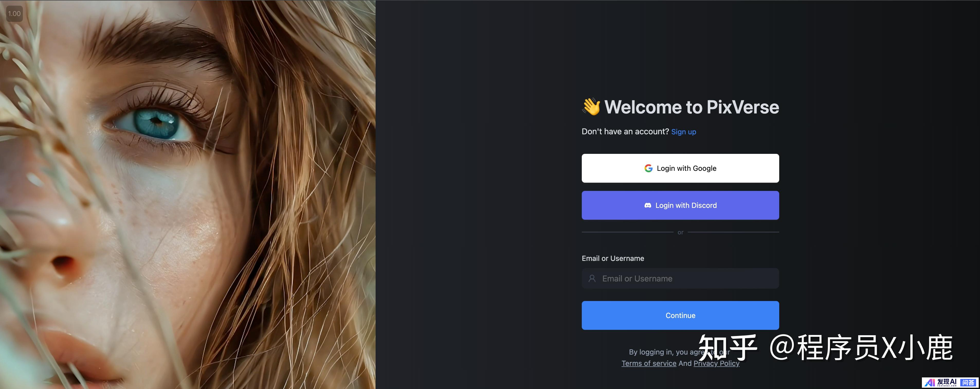Focus the Email or Username input field
980x389 pixels.
[x=680, y=279]
